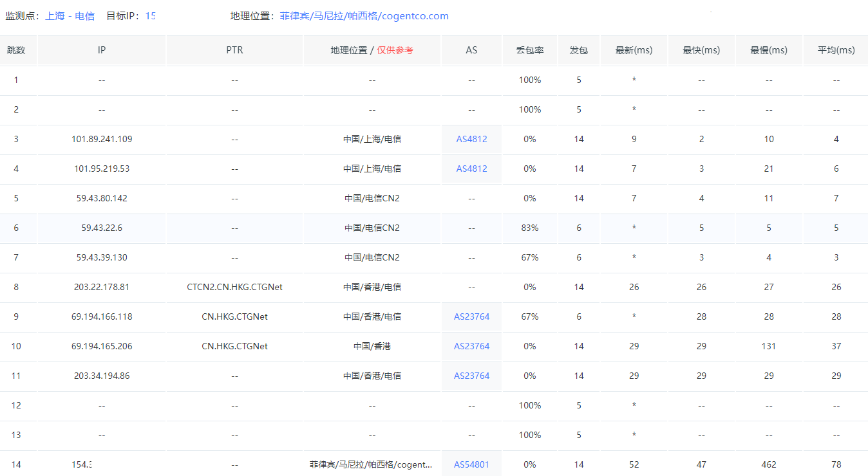Screen dimensions: 868x476
Task: Open the 菲律宾/马尼拉/帕西格/cogentco.com location link
Action: pyautogui.click(x=364, y=16)
